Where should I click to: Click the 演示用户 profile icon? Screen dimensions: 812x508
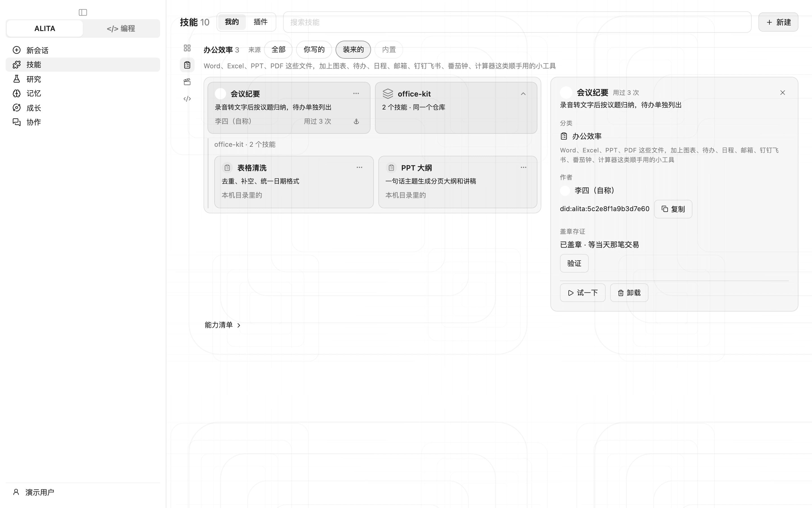pos(16,492)
